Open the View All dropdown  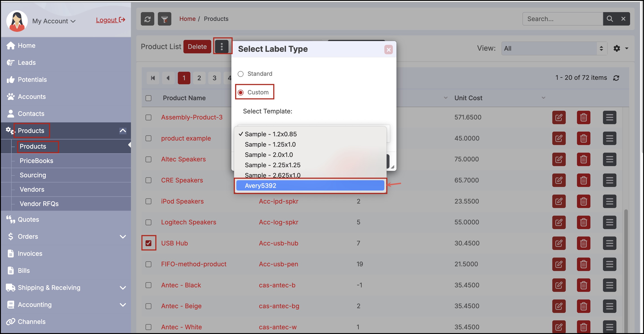[554, 48]
